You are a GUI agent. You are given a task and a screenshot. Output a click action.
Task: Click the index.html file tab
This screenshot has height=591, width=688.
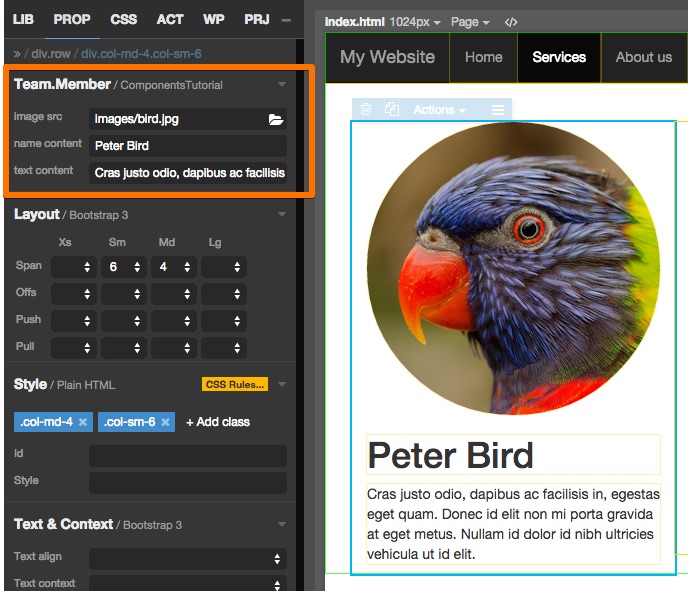354,22
